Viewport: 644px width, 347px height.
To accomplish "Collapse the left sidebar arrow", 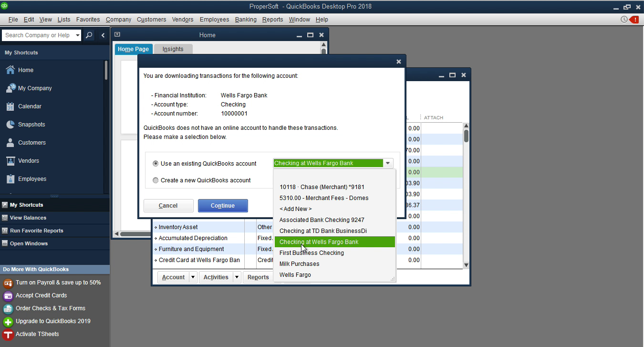I will point(103,35).
